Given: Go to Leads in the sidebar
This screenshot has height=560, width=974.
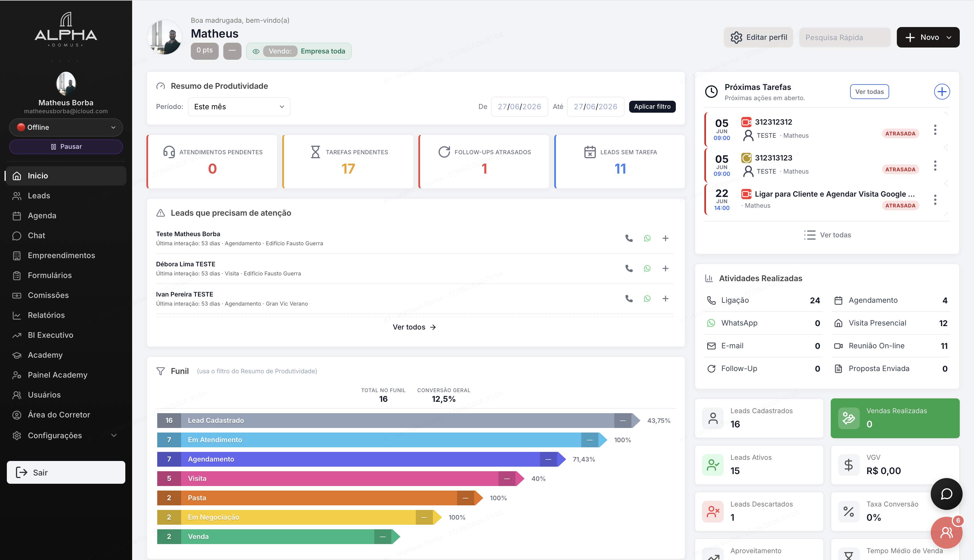Looking at the screenshot, I should [66, 196].
